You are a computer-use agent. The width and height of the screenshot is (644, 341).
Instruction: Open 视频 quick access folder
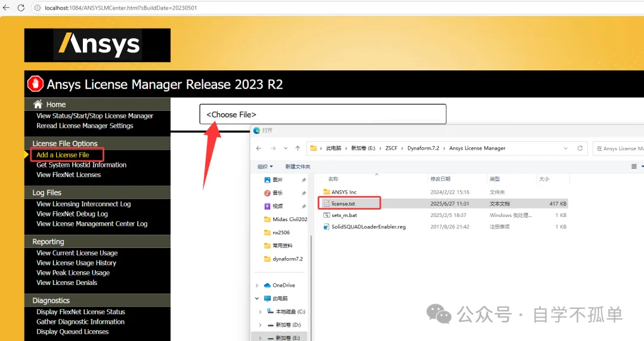[x=278, y=206]
